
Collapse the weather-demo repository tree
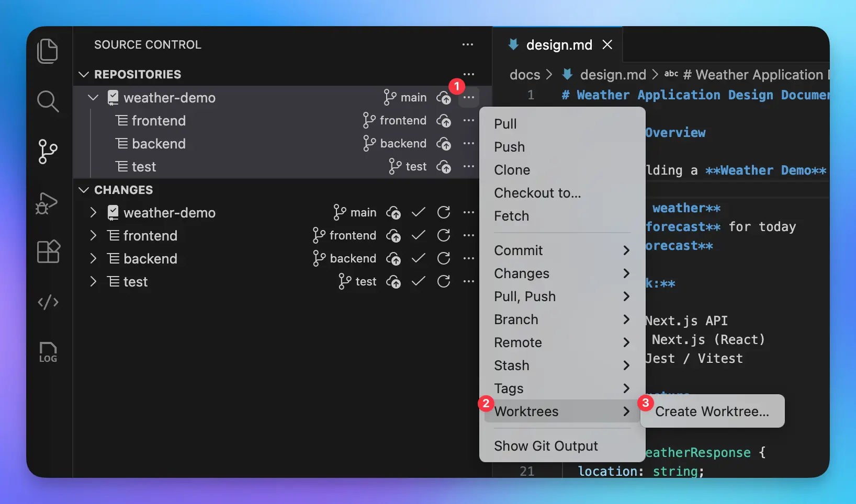(x=93, y=97)
